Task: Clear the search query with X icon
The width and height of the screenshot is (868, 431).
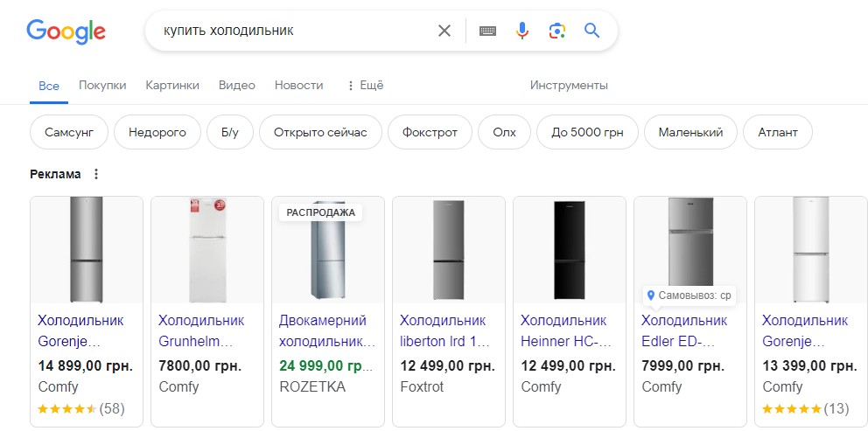Action: pyautogui.click(x=444, y=31)
